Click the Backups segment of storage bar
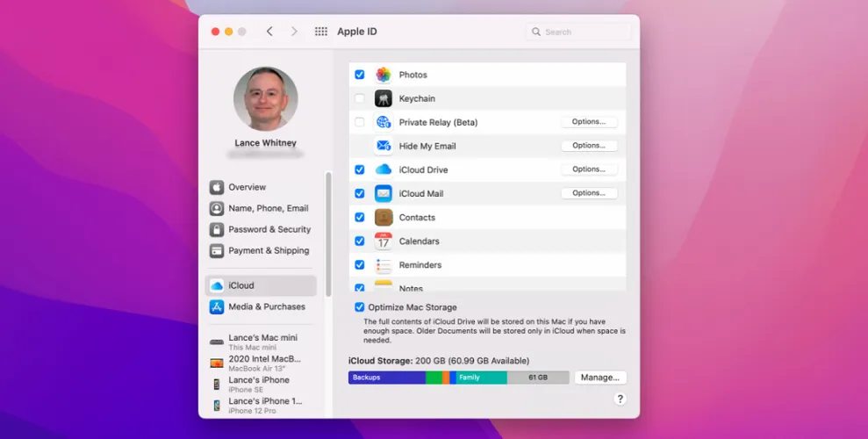 386,378
